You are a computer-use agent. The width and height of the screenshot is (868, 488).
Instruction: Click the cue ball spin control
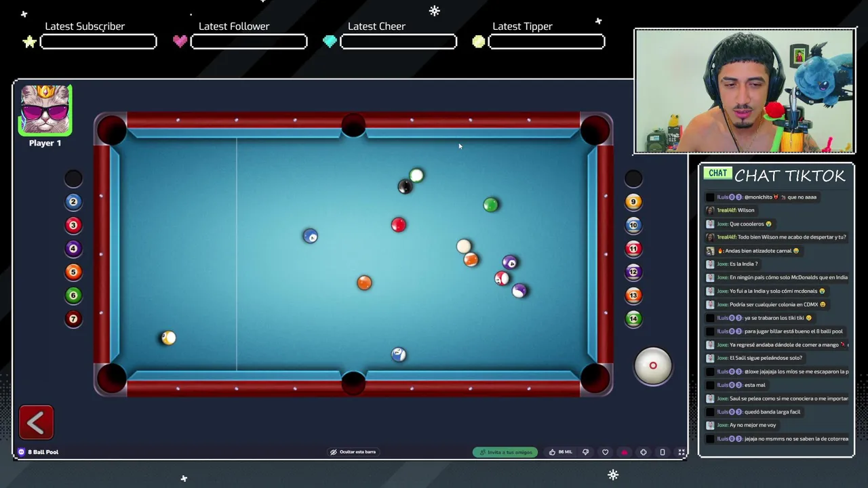pos(653,366)
